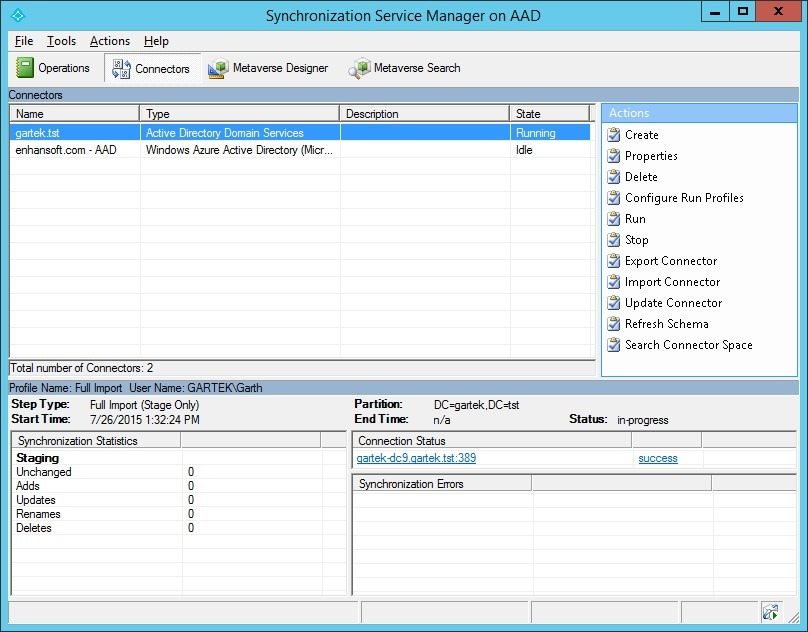
Task: Open the gartek-dc9.gartek.tst:389 connection link
Action: tap(416, 458)
